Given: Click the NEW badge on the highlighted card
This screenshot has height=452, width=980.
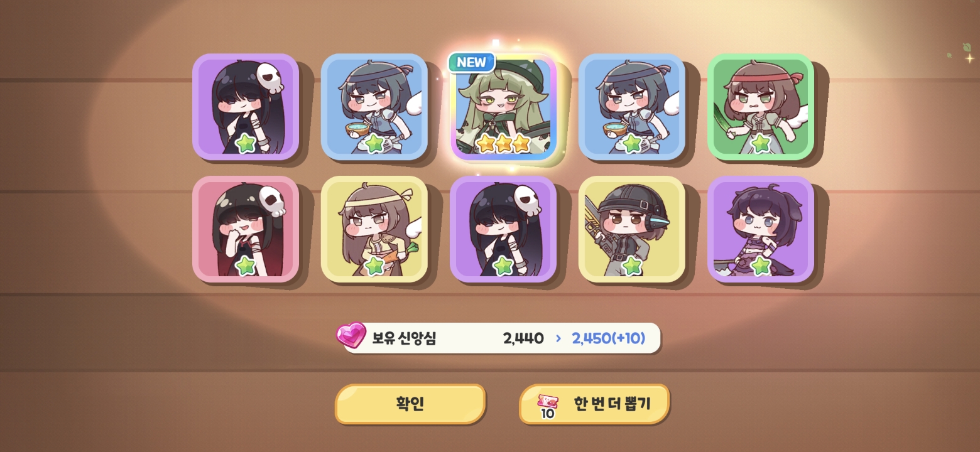Looking at the screenshot, I should pos(472,62).
